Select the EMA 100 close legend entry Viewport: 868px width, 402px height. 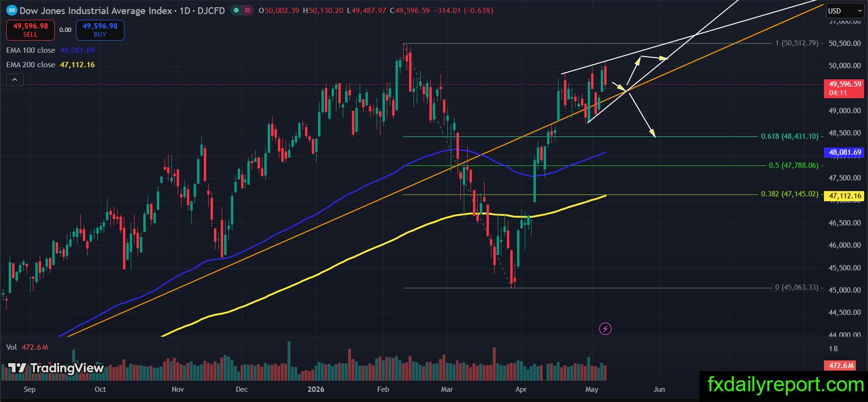point(50,50)
